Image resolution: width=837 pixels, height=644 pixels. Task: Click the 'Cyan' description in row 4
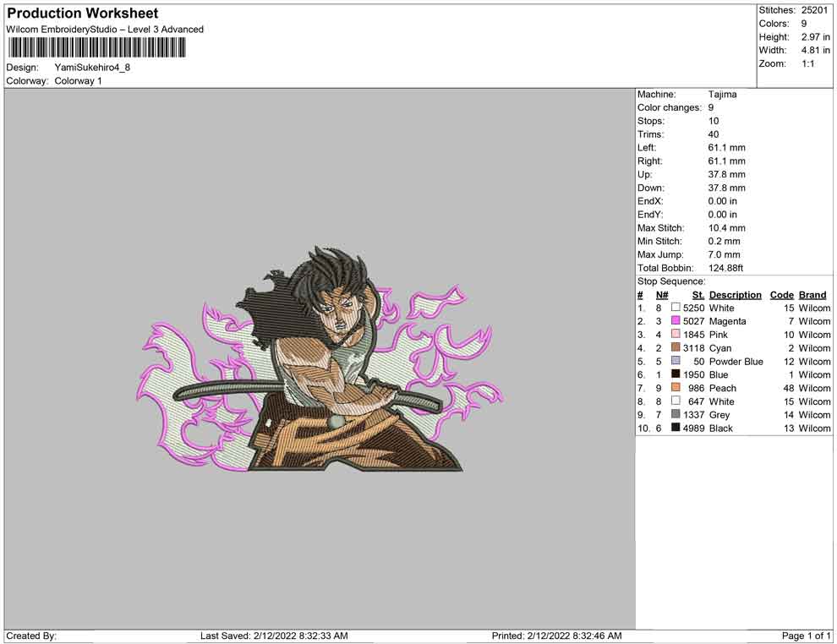720,348
